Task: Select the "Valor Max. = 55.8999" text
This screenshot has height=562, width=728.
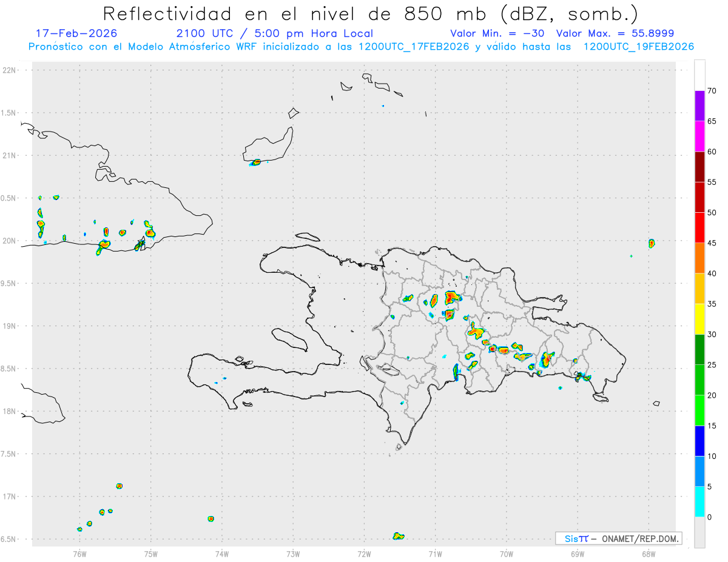Action: 615,33
